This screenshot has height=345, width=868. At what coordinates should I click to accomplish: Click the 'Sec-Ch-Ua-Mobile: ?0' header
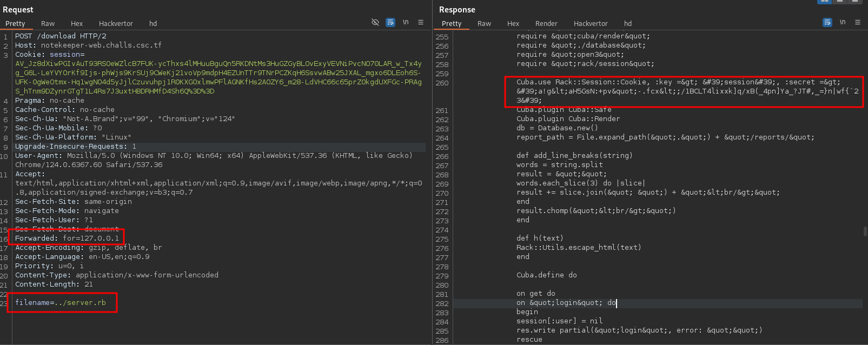tap(58, 128)
